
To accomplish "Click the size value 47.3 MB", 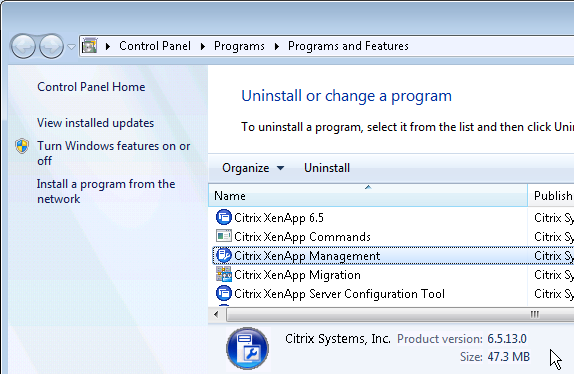I will (508, 357).
